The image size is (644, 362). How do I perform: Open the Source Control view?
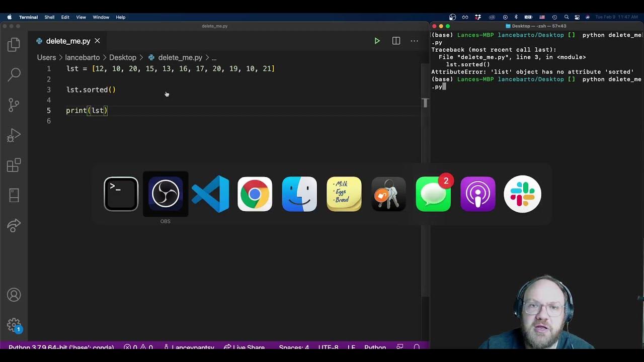[14, 105]
